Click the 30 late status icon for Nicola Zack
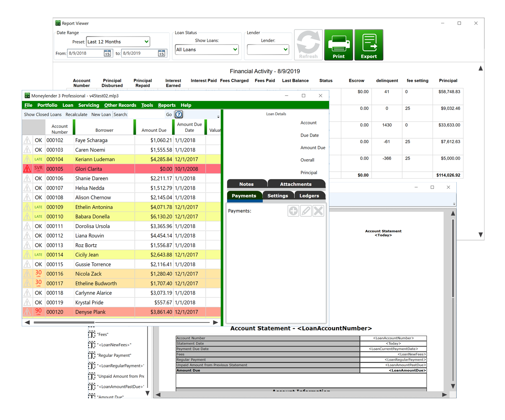 [x=38, y=274]
